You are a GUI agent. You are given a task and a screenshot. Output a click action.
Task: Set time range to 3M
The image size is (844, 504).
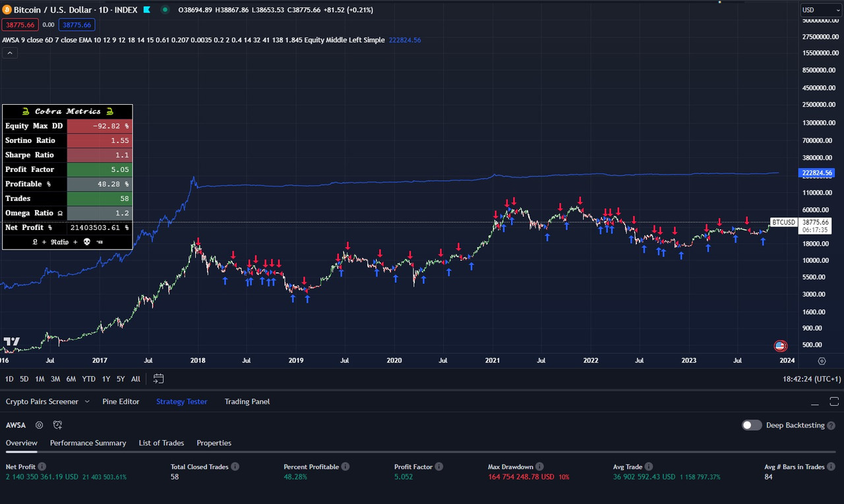tap(55, 379)
